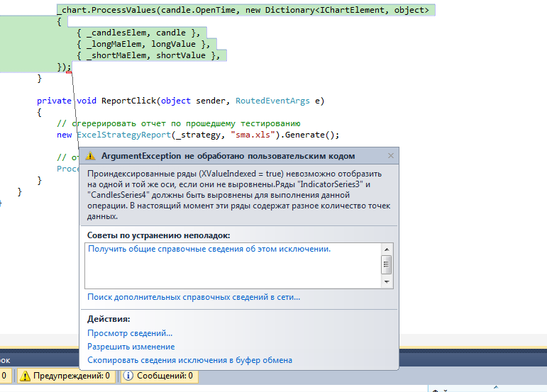Click the red exception marker after closing brace

coord(69,71)
